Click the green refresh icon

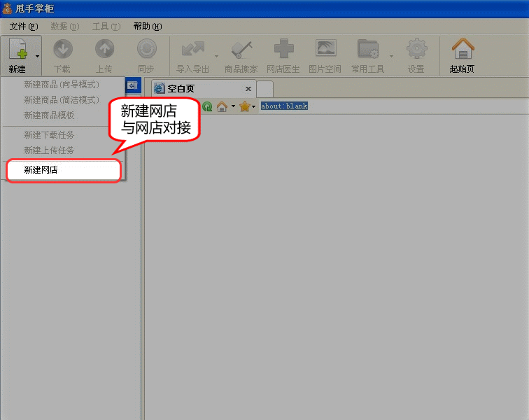click(207, 106)
